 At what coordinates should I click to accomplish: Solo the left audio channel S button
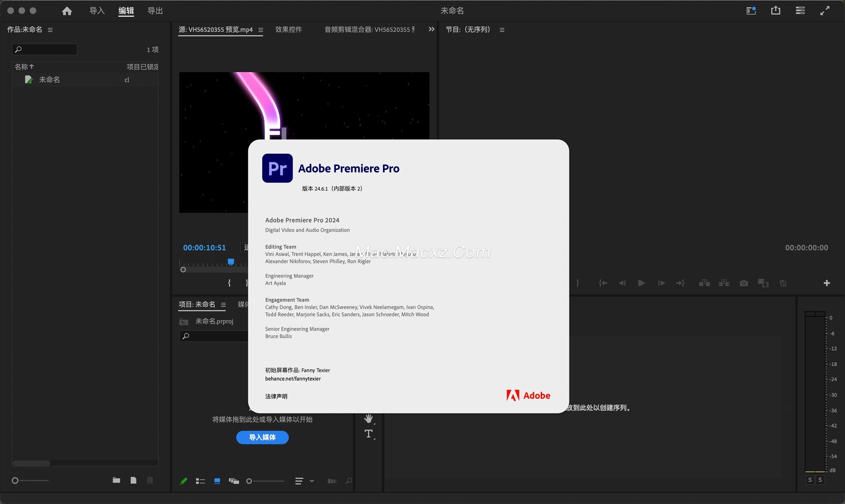click(810, 480)
